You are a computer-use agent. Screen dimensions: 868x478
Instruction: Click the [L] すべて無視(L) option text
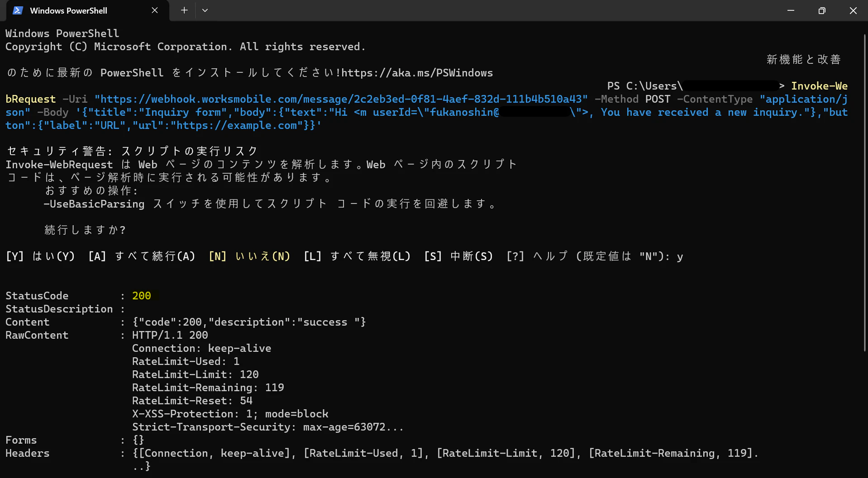tap(357, 256)
